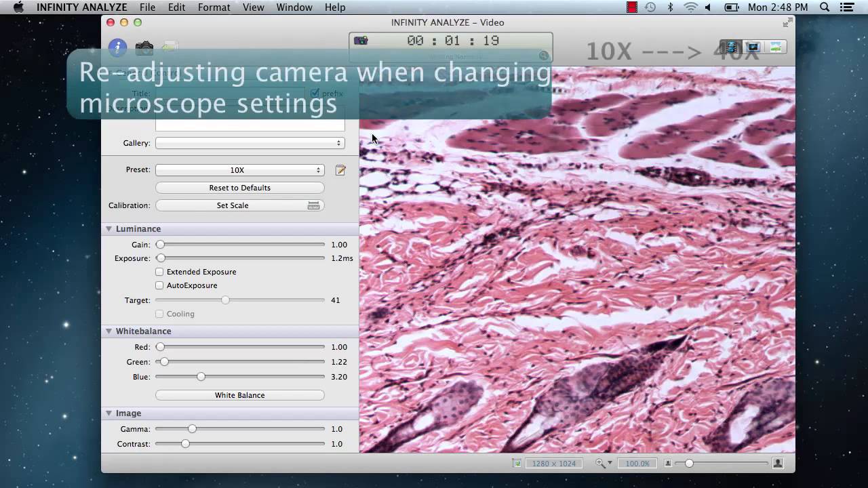Collapse the Whitebalance section
Viewport: 868px width, 488px height.
point(108,331)
